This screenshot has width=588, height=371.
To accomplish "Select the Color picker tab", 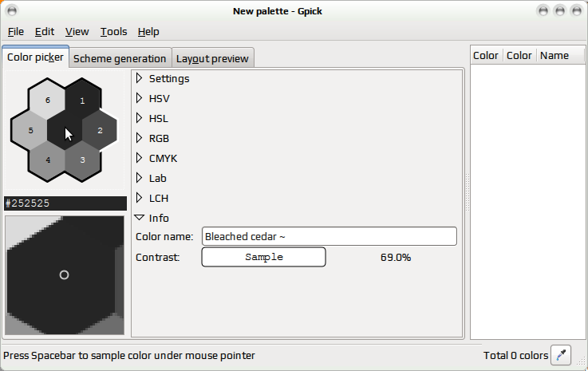I will pyautogui.click(x=35, y=57).
